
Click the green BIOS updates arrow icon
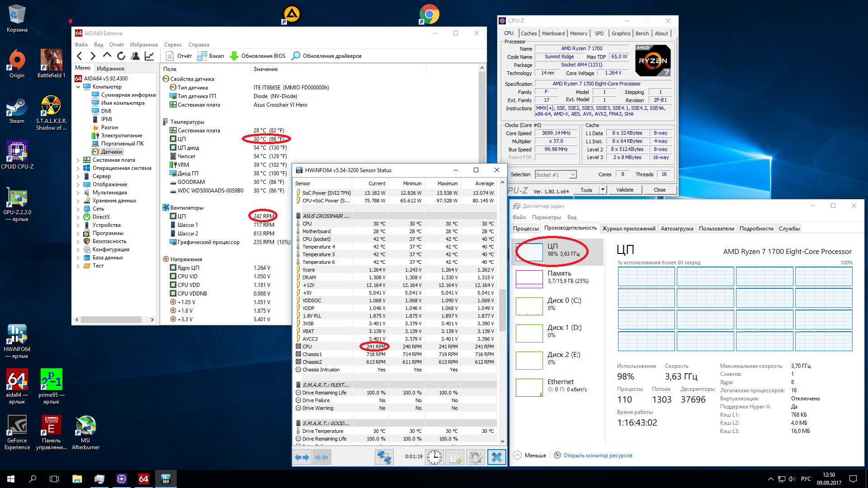[x=234, y=56]
